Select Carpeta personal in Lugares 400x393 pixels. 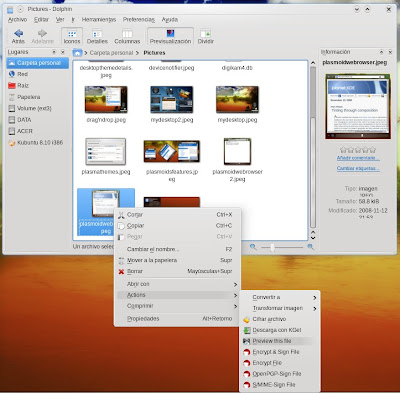coord(38,63)
